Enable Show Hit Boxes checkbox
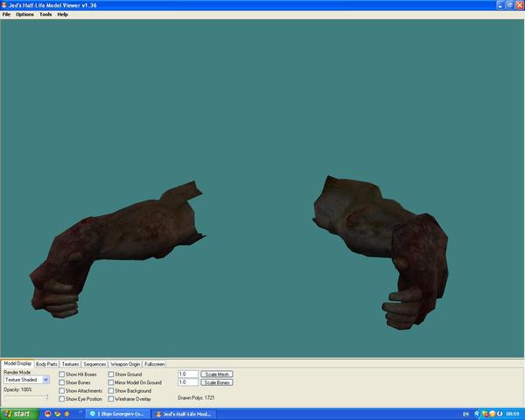The height and width of the screenshot is (420, 525). pyautogui.click(x=61, y=374)
